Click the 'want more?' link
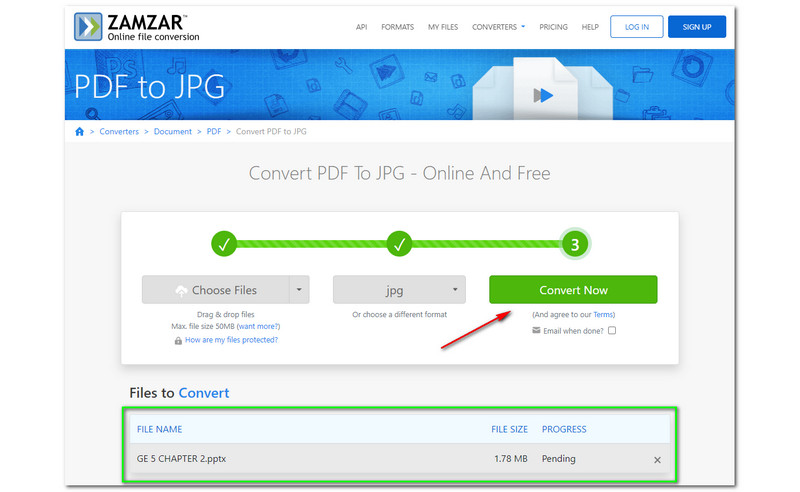This screenshot has height=492, width=800. point(257,327)
